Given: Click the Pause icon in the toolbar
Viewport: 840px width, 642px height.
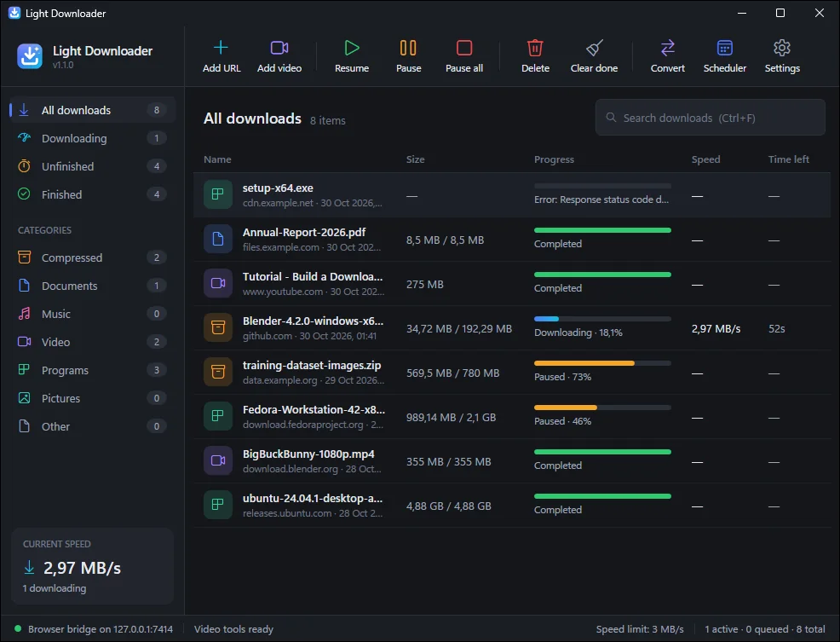Looking at the screenshot, I should pos(408,48).
